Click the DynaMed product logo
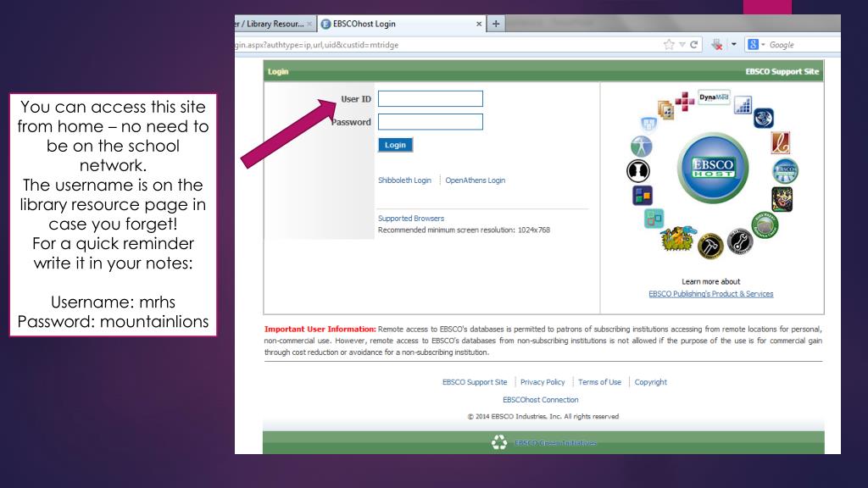The image size is (868, 488). coord(714,97)
